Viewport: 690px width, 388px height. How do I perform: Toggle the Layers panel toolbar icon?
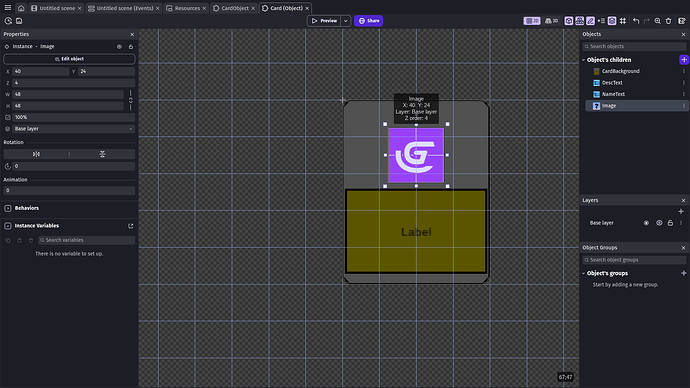612,21
